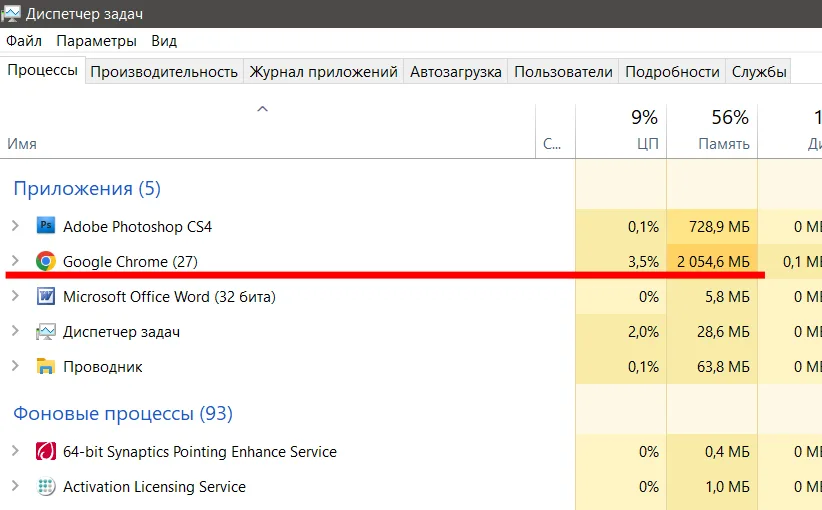Expand the Google Chrome (27) process group
Screen dimensions: 822x510
point(15,261)
